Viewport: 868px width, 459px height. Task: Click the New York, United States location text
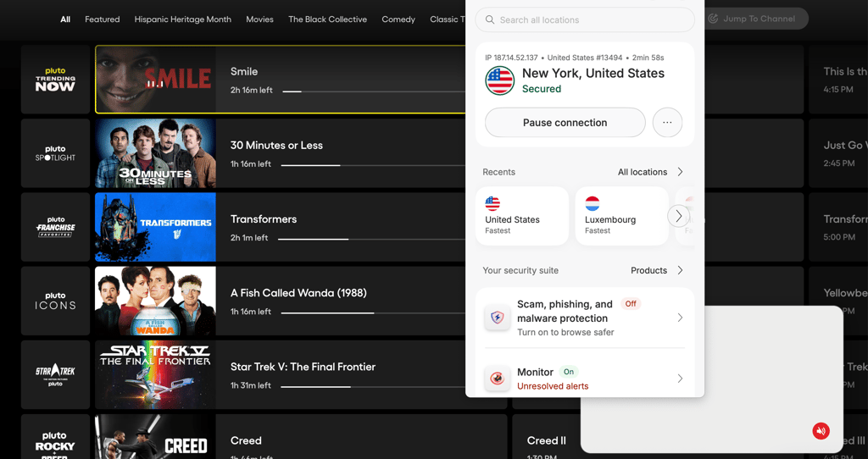(x=593, y=73)
